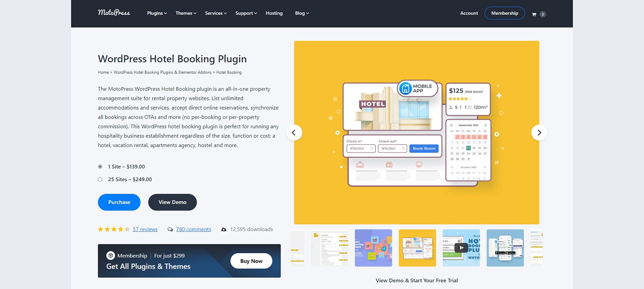Click the 12,595 downloads text
Viewport: 644px width, 289px height.
coord(252,230)
